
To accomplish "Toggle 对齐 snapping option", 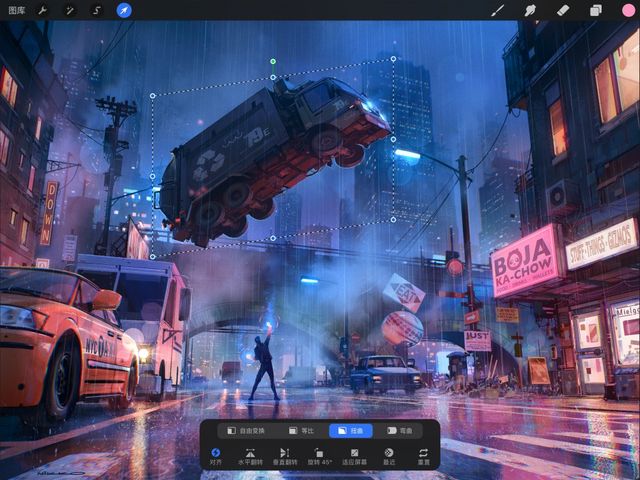I will (216, 456).
